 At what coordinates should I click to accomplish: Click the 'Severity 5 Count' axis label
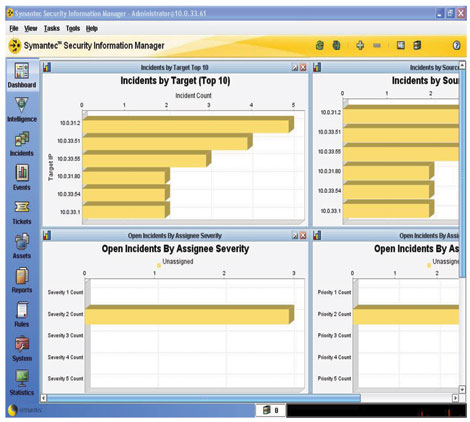tap(65, 378)
